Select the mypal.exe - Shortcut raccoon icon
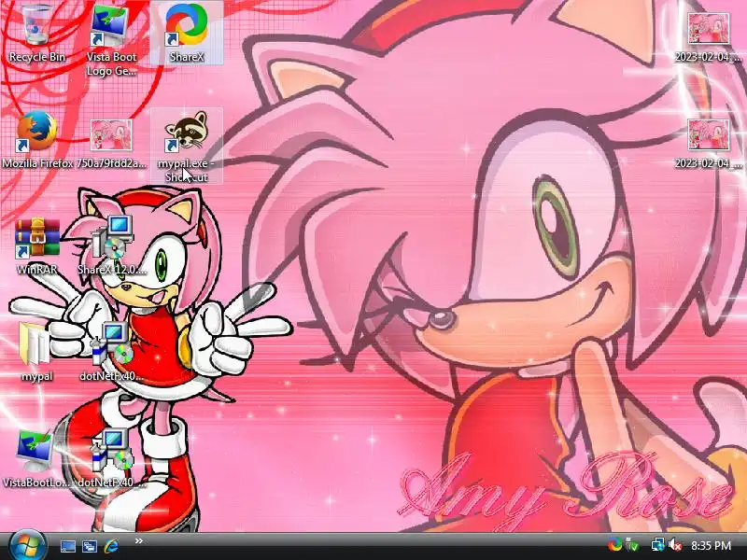The height and width of the screenshot is (560, 747). pyautogui.click(x=187, y=146)
